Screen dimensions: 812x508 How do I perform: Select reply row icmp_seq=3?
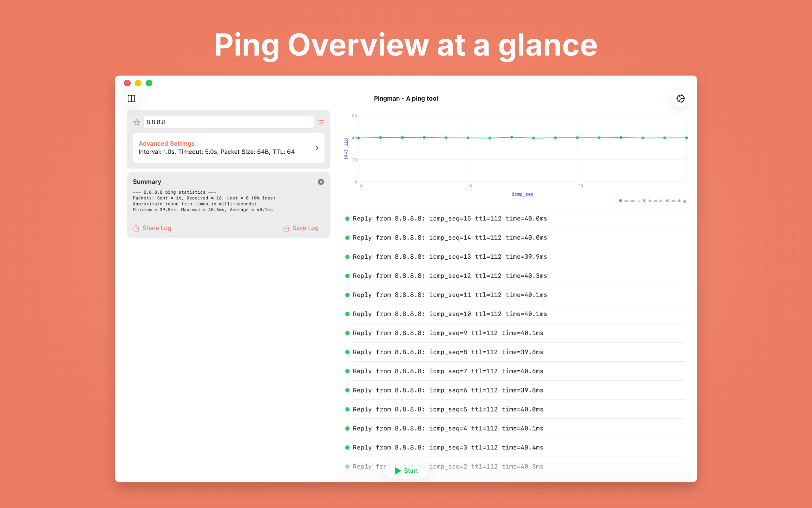click(515, 448)
